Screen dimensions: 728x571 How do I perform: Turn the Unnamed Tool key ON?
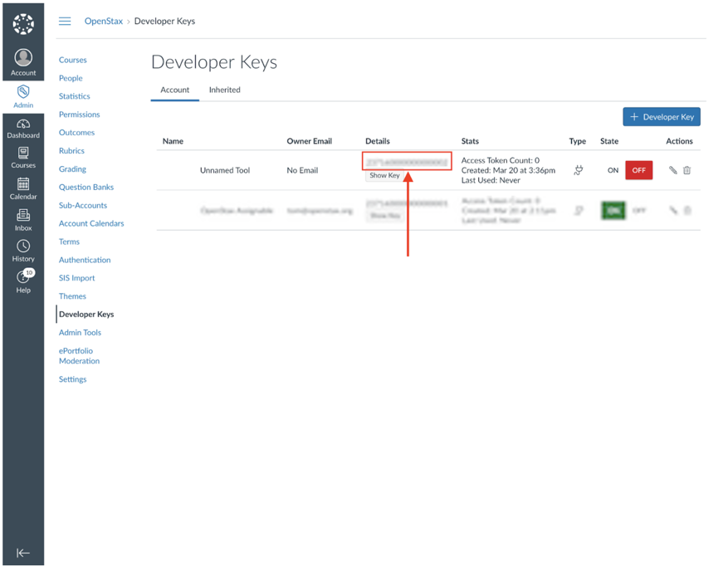point(613,170)
